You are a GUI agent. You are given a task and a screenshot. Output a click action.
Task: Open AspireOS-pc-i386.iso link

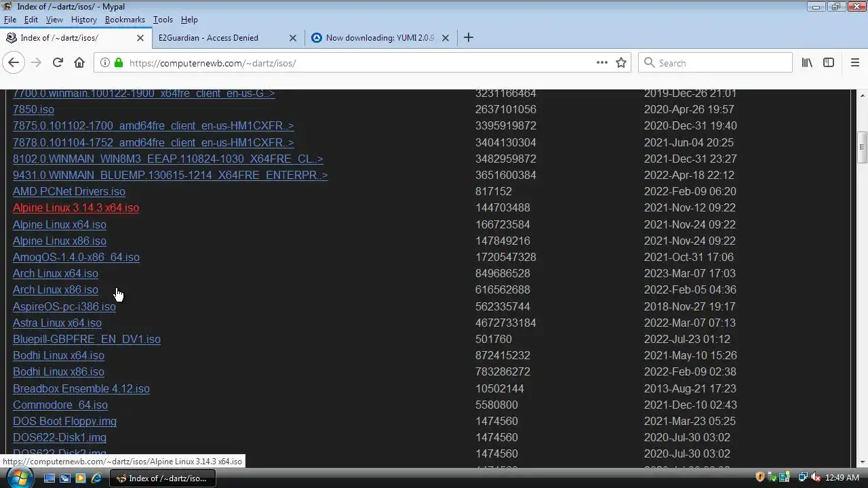(64, 306)
